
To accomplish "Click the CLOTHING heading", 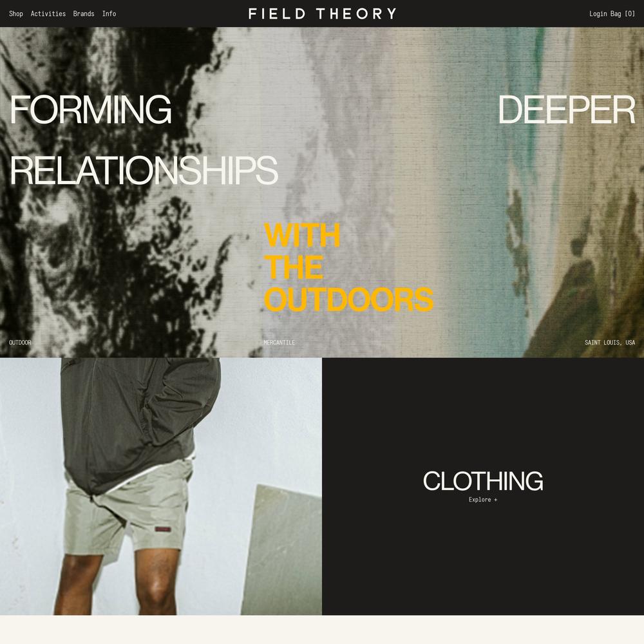I will (x=483, y=480).
